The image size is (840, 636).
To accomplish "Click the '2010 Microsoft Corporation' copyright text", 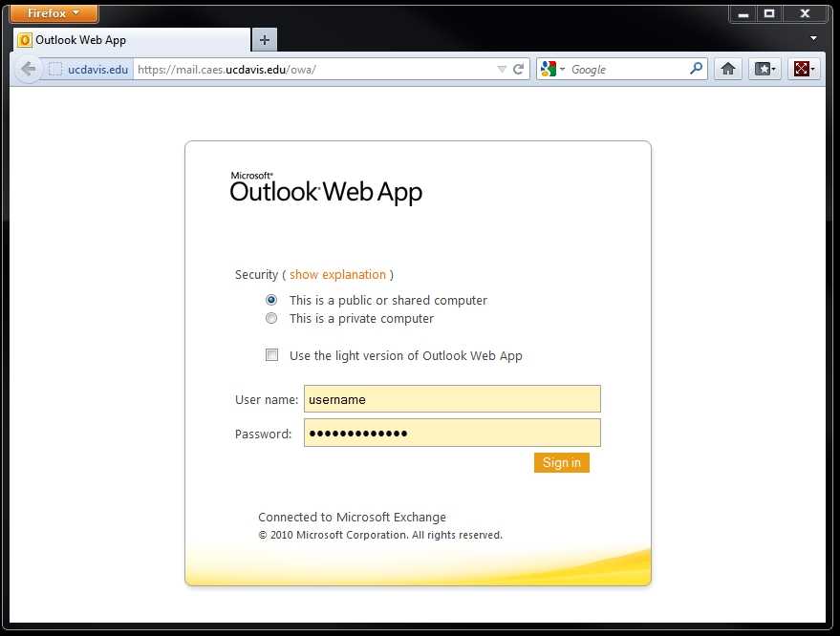I will point(380,535).
